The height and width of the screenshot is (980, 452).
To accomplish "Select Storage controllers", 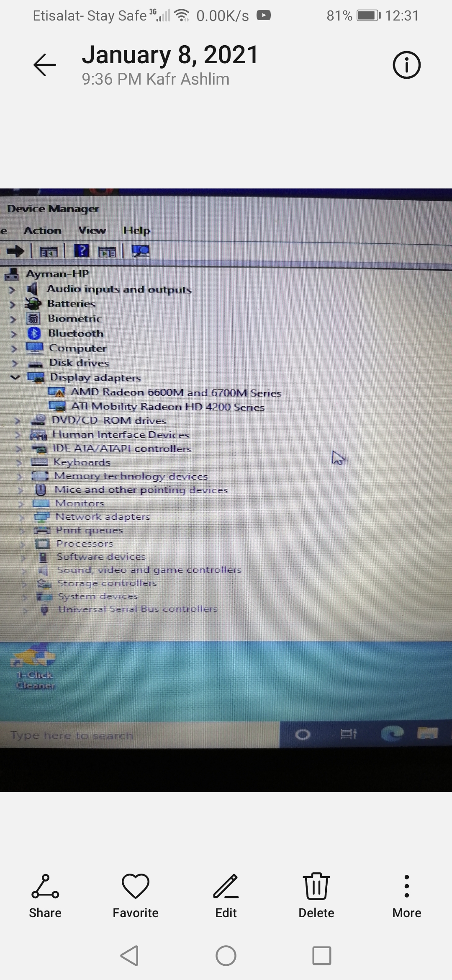I will click(107, 583).
